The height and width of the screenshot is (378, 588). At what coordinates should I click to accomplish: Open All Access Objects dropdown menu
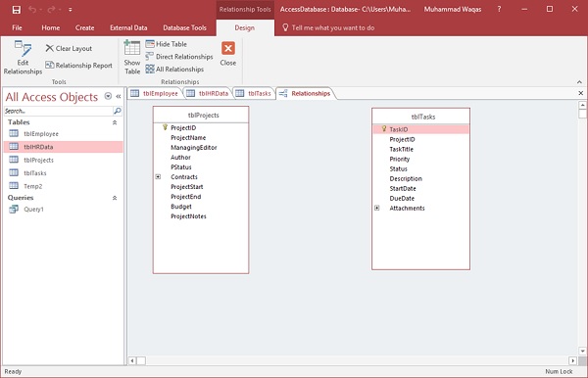pos(108,96)
